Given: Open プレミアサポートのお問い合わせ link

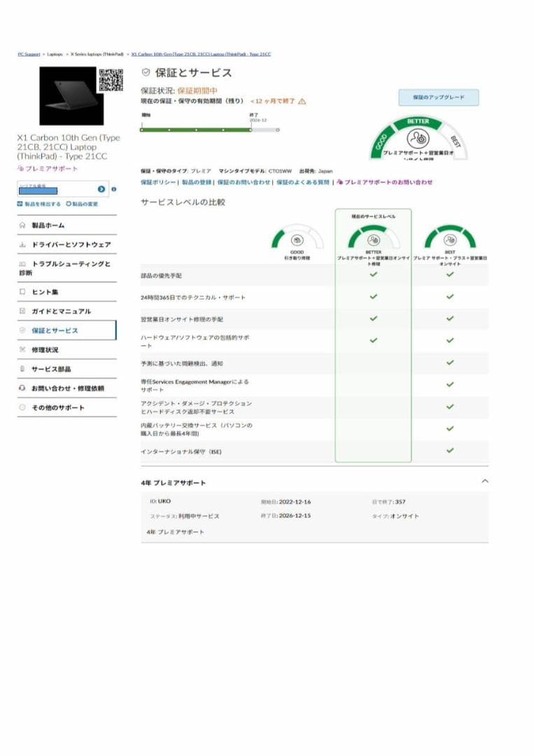Looking at the screenshot, I should click(x=385, y=182).
